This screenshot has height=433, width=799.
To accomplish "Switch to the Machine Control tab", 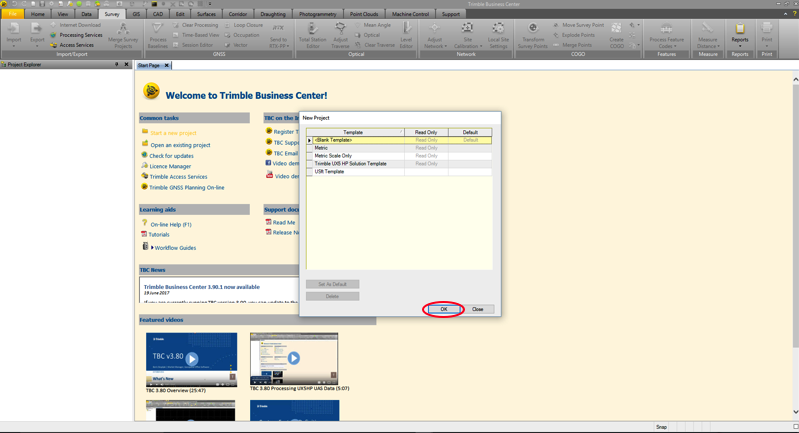I will [410, 14].
